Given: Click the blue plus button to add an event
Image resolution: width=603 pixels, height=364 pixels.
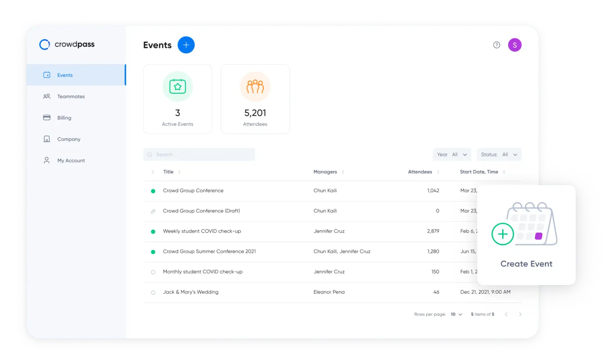Looking at the screenshot, I should pyautogui.click(x=186, y=45).
